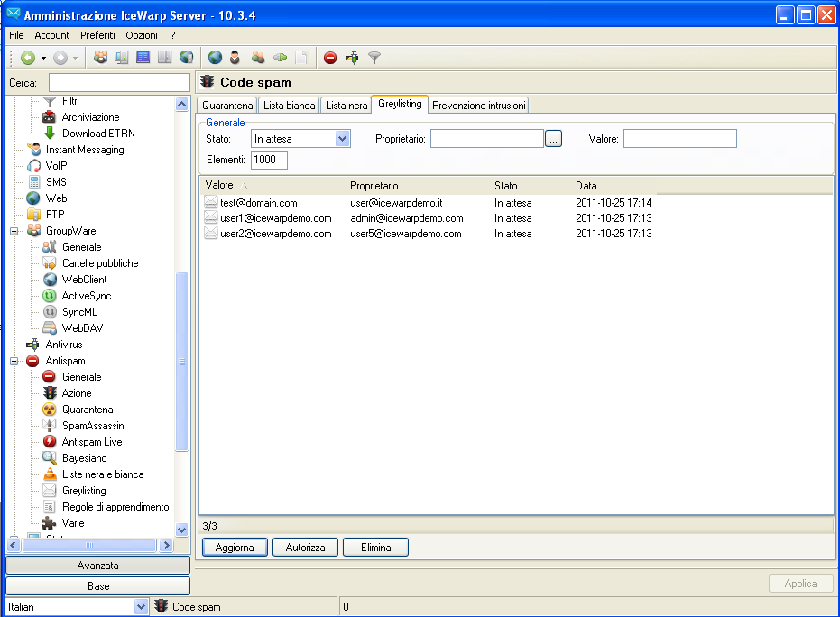840x617 pixels.
Task: Select the ActiveSync tree node
Action: tap(87, 296)
